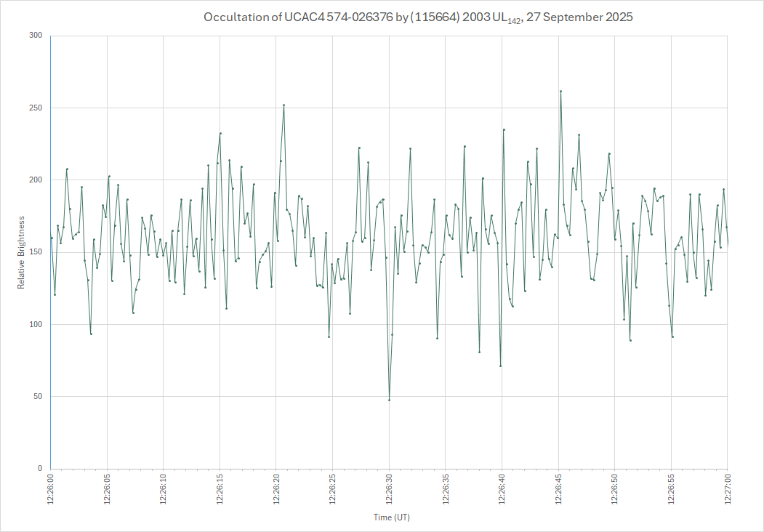Click the lowest data point near 12:26:30

(389, 400)
